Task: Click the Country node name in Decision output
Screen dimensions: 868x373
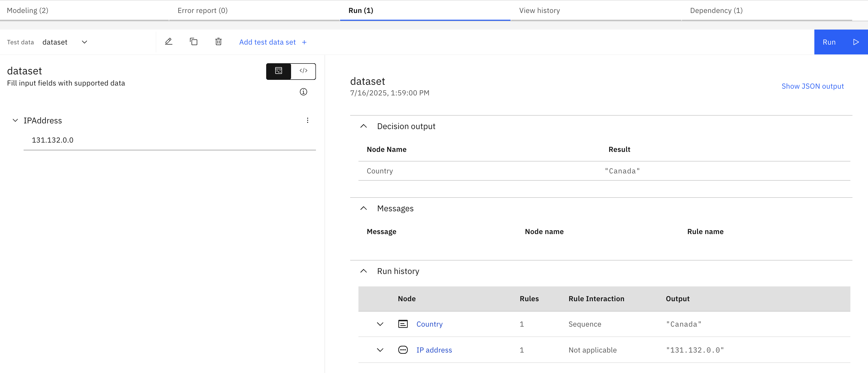Action: [380, 171]
